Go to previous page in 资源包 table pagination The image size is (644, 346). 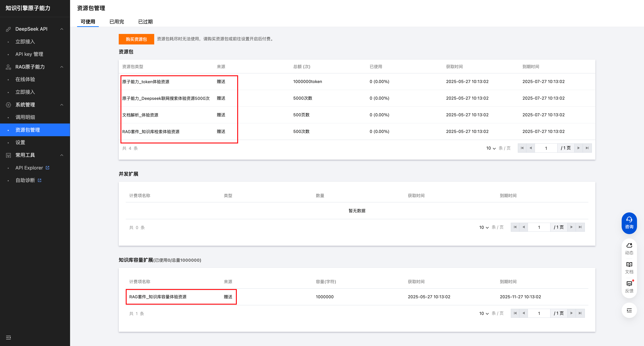point(531,148)
